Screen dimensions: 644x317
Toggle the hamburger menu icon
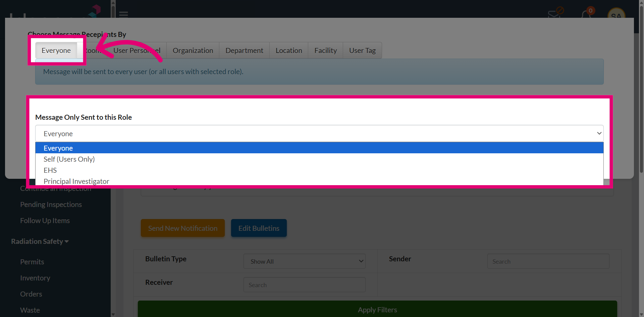[123, 14]
